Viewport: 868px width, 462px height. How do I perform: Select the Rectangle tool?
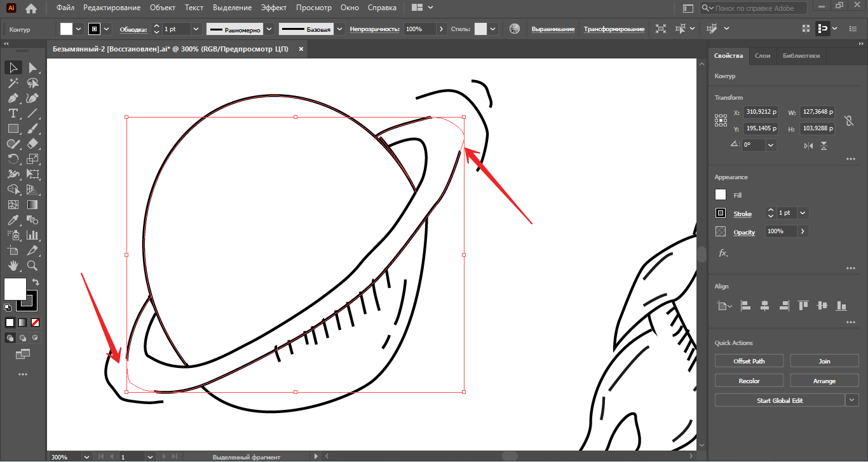point(13,128)
